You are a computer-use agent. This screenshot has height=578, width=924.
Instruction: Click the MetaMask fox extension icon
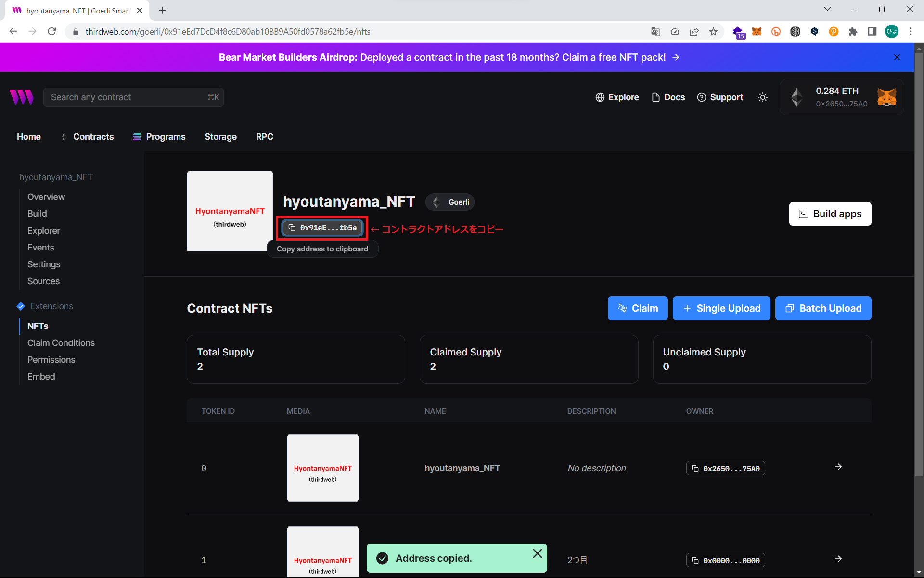tap(757, 32)
